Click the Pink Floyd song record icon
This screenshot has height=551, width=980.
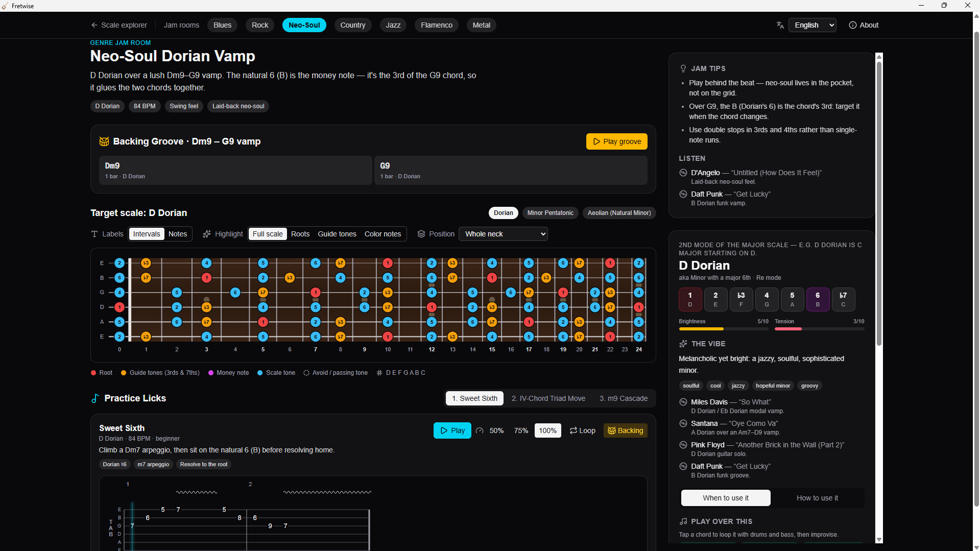click(x=683, y=445)
